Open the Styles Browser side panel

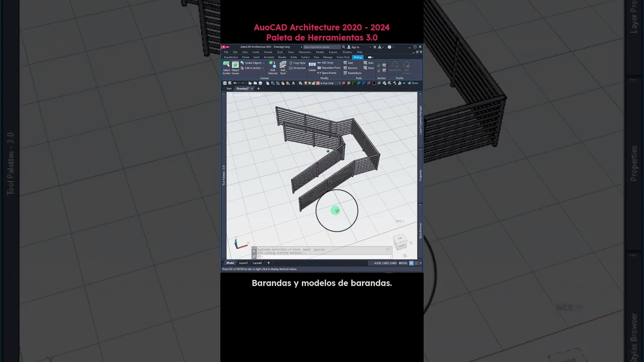(x=420, y=232)
